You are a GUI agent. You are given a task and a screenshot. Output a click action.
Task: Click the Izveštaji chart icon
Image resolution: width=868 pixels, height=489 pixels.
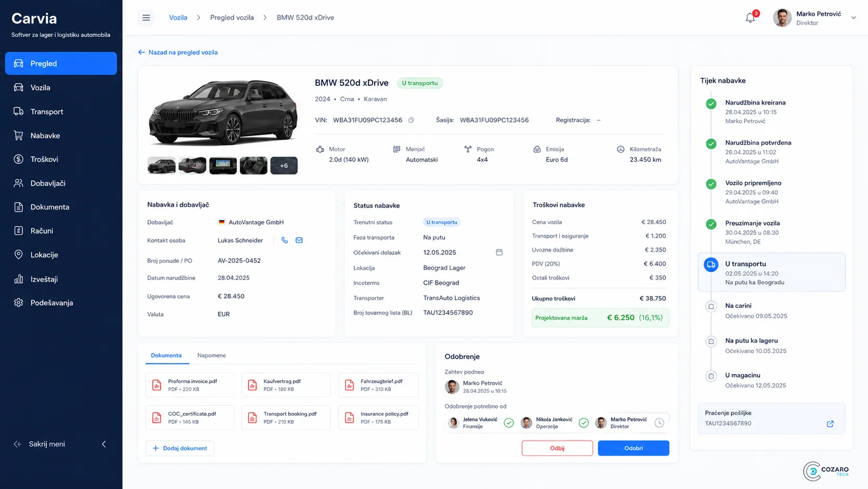[x=19, y=279]
